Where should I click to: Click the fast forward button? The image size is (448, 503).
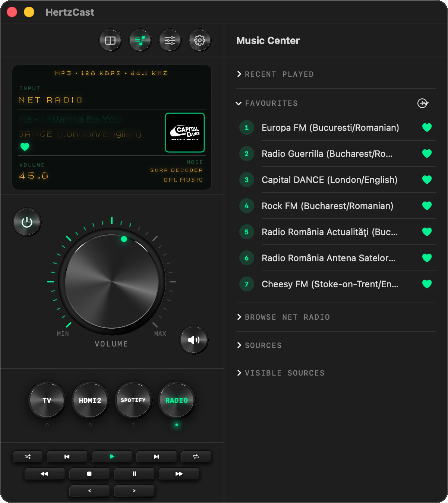179,474
